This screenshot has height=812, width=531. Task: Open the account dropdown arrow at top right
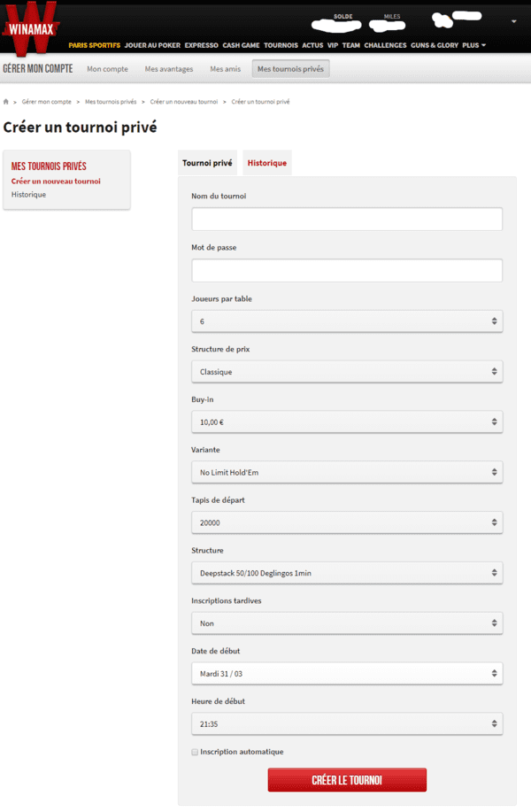[513, 22]
